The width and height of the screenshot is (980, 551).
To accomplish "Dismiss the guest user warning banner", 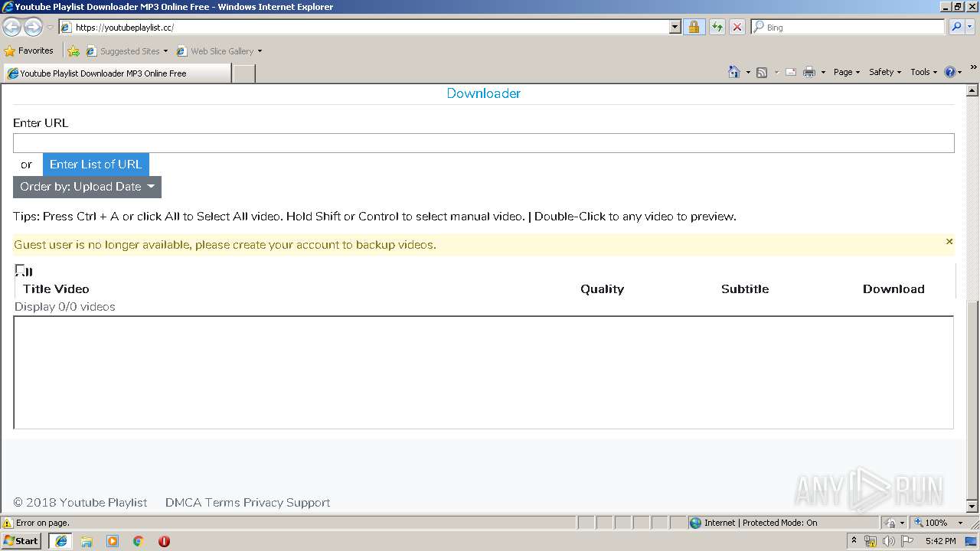I will coord(949,242).
